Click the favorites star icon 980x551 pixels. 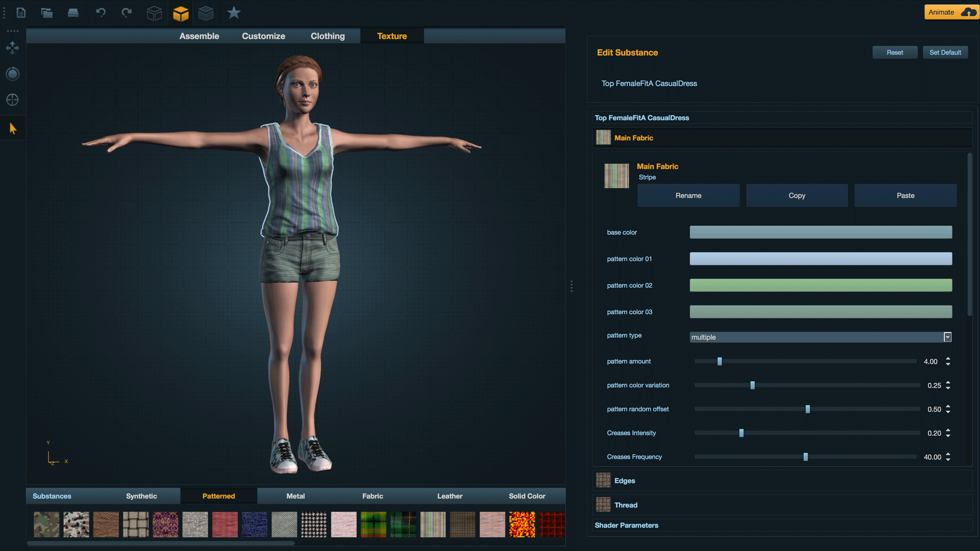pyautogui.click(x=233, y=12)
